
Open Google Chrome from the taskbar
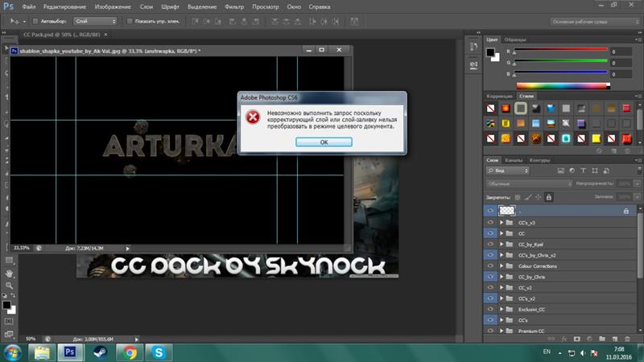click(x=130, y=352)
